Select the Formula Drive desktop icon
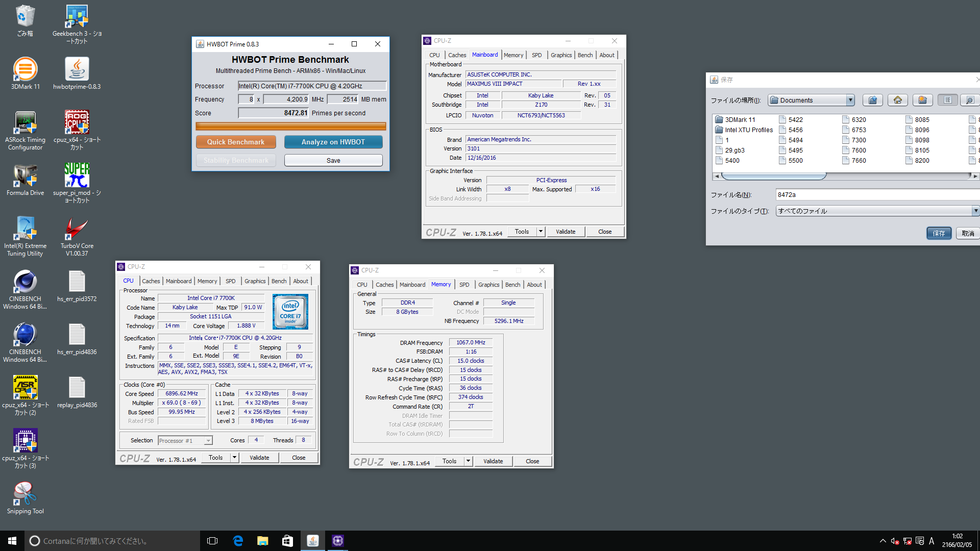Screen dimensions: 980x551 click(25, 180)
